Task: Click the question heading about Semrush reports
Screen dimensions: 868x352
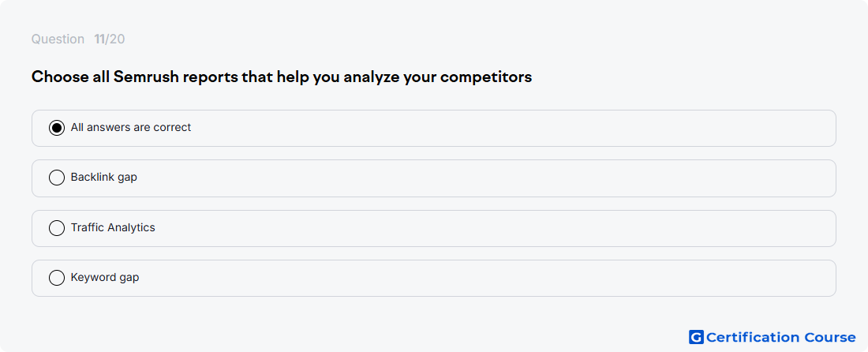Action: click(x=281, y=77)
